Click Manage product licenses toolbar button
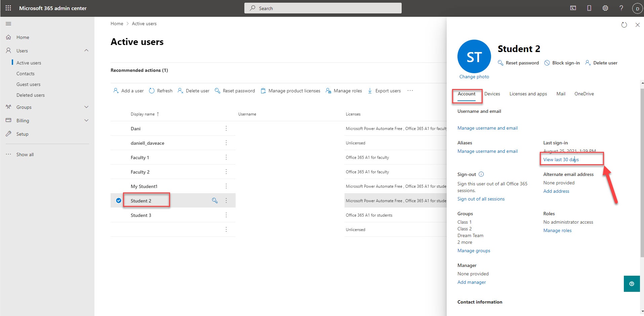Screen dimensions: 644x316 (290, 91)
